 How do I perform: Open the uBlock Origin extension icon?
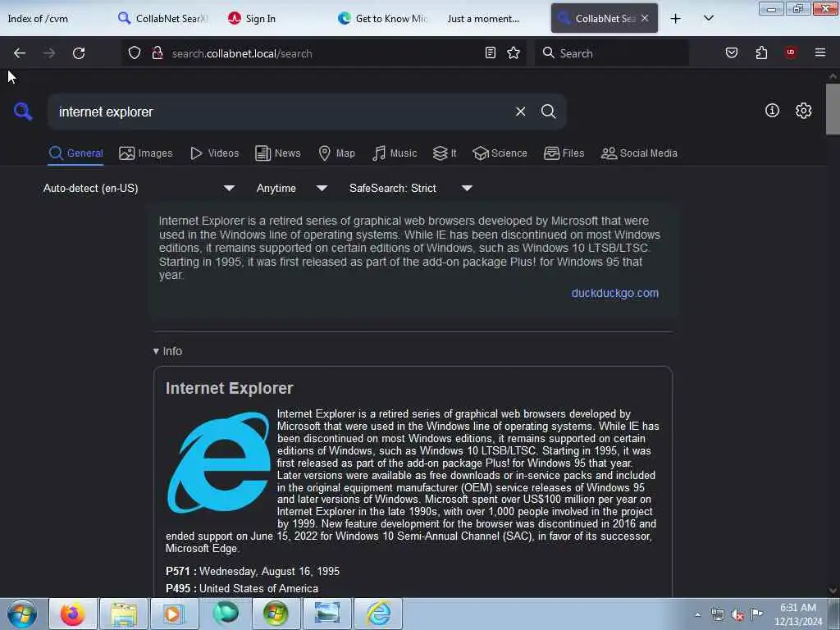(791, 52)
